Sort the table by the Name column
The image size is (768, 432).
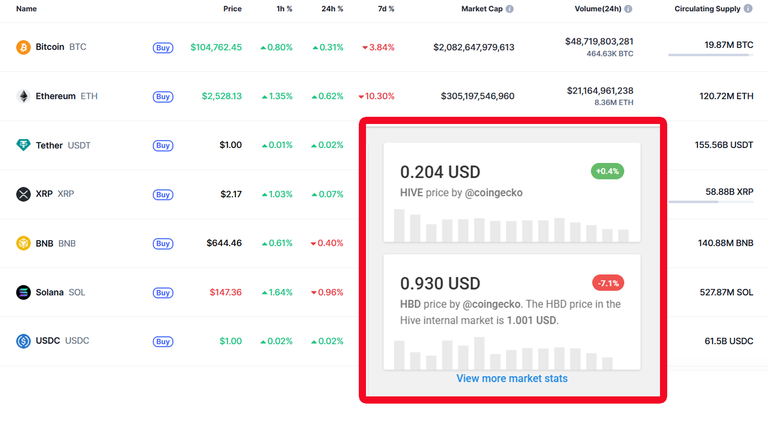(26, 9)
